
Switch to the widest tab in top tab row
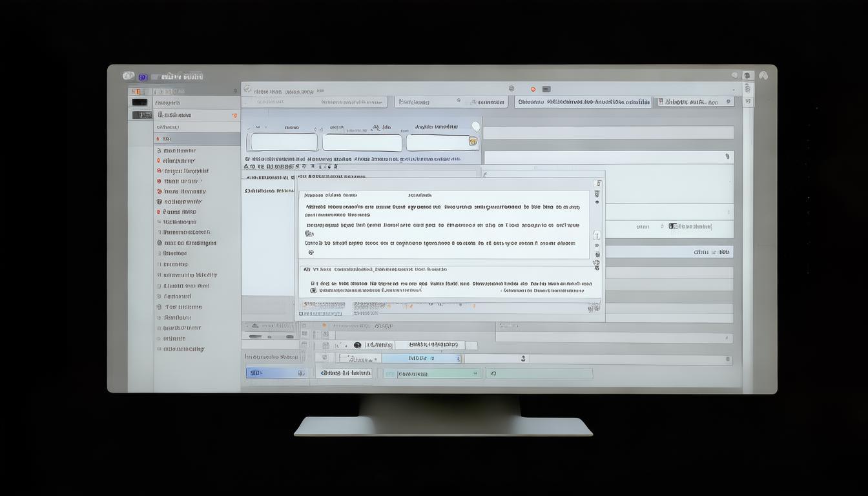pos(584,102)
